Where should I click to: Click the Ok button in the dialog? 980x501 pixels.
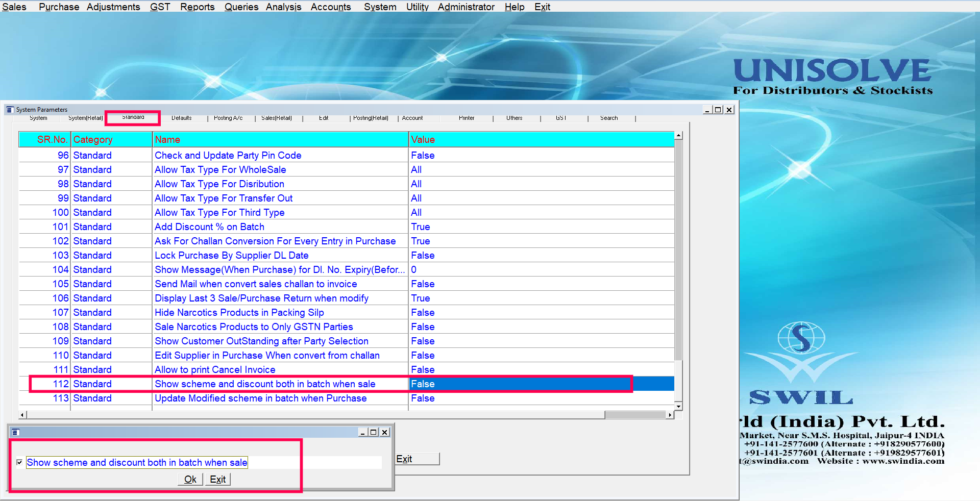point(190,479)
